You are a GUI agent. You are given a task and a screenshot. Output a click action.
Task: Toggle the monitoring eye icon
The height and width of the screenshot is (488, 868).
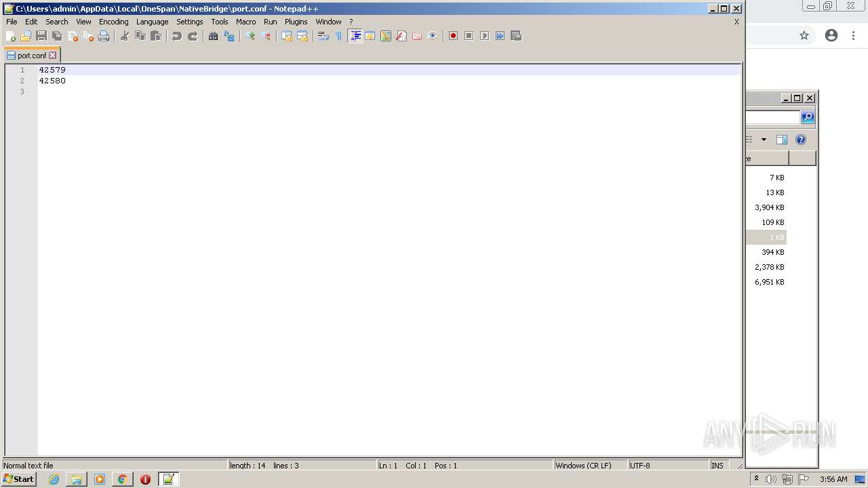(x=433, y=36)
